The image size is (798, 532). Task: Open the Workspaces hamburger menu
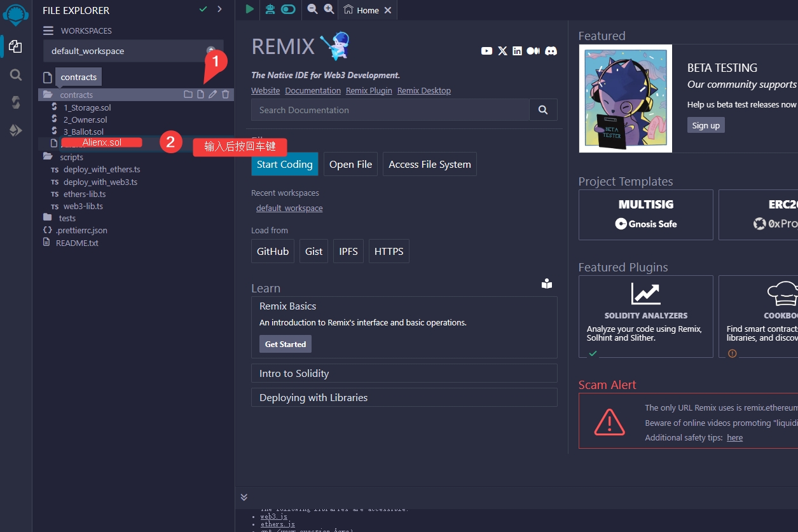pyautogui.click(x=48, y=31)
